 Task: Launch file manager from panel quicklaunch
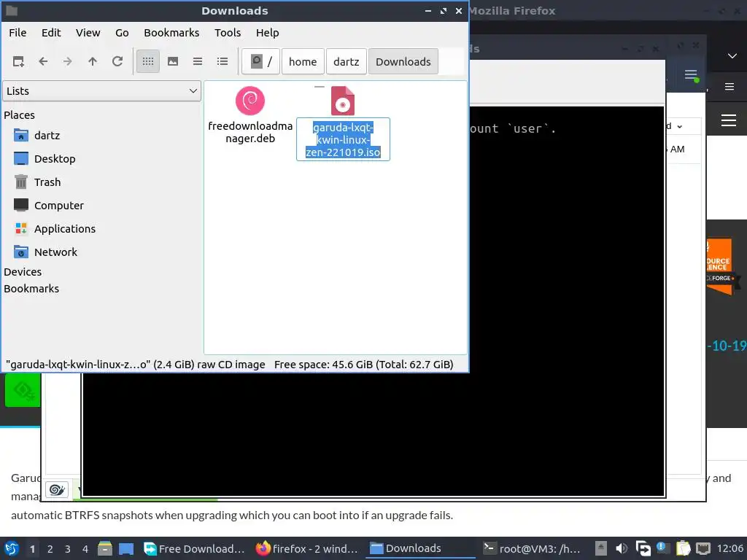point(105,548)
